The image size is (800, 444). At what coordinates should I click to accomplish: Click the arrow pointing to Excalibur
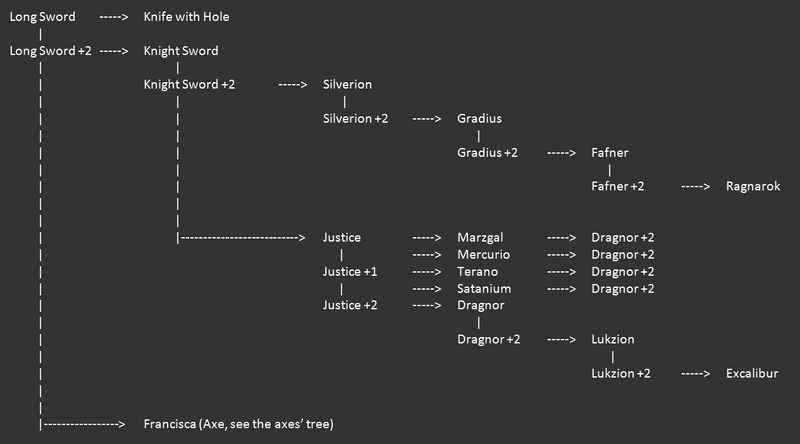[x=695, y=374]
